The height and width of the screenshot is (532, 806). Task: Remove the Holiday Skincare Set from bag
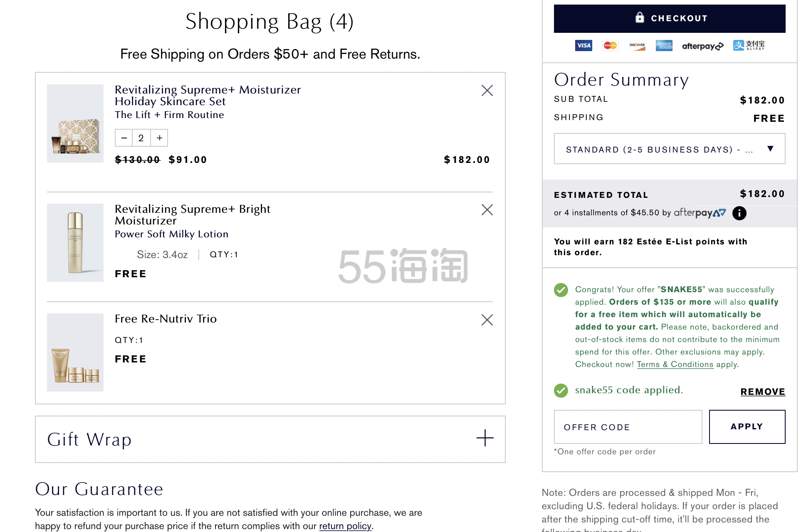click(487, 91)
